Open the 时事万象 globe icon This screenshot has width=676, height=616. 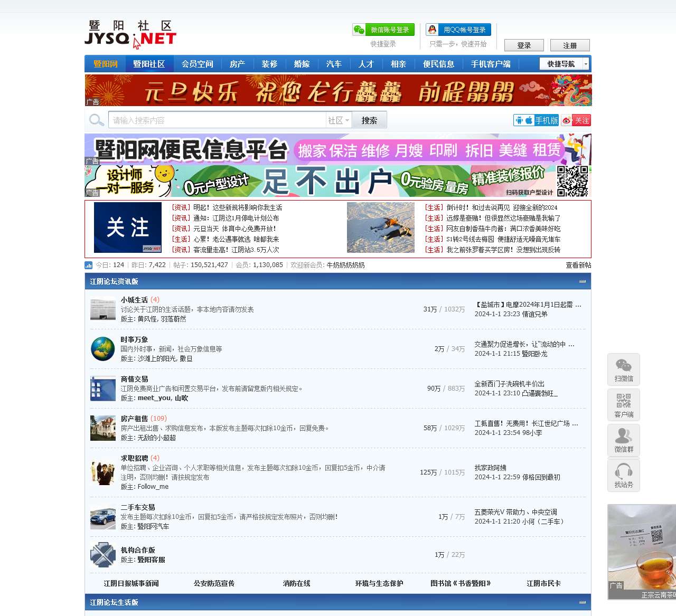(x=103, y=349)
